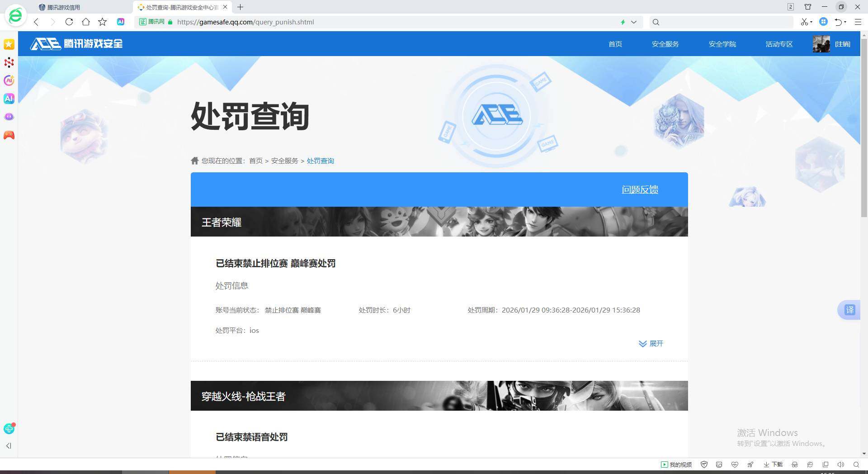868x474 pixels.
Task: Expand the address bar dropdown chevron
Action: click(634, 22)
